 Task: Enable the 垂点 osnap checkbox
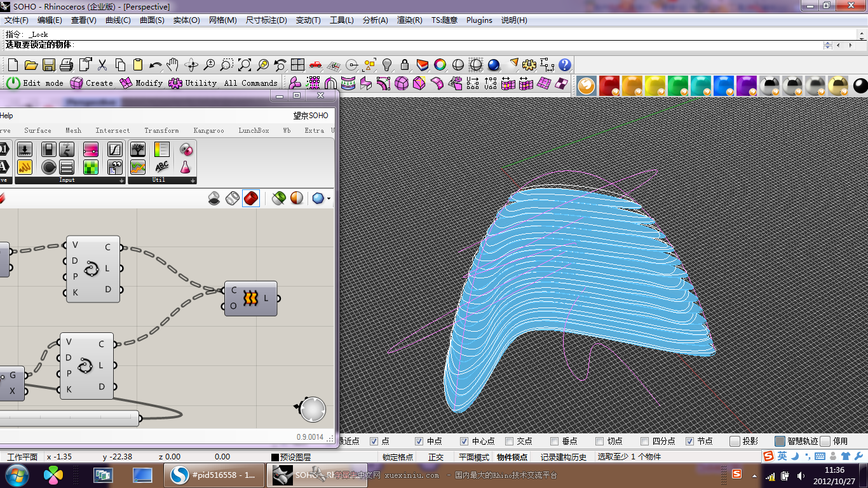[x=555, y=441]
